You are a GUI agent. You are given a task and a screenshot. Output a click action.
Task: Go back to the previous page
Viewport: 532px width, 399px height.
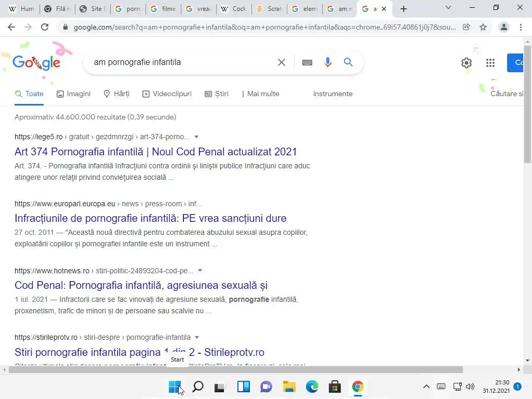(x=11, y=27)
